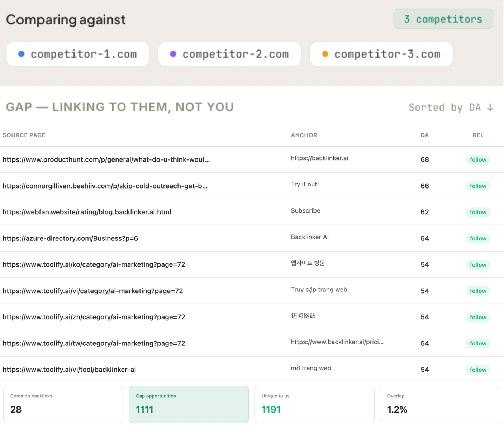The height and width of the screenshot is (448, 504).
Task: Sort by the ANCHOR column header
Action: 304,135
